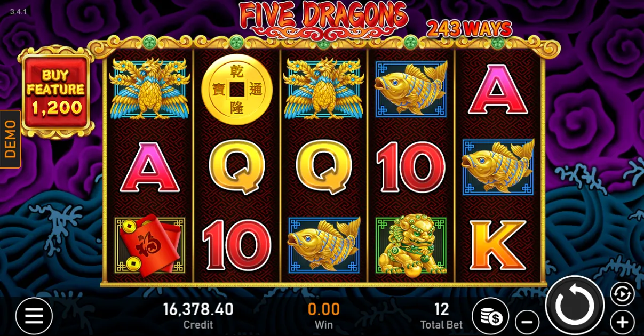Increase total bet with the plus button

click(622, 322)
